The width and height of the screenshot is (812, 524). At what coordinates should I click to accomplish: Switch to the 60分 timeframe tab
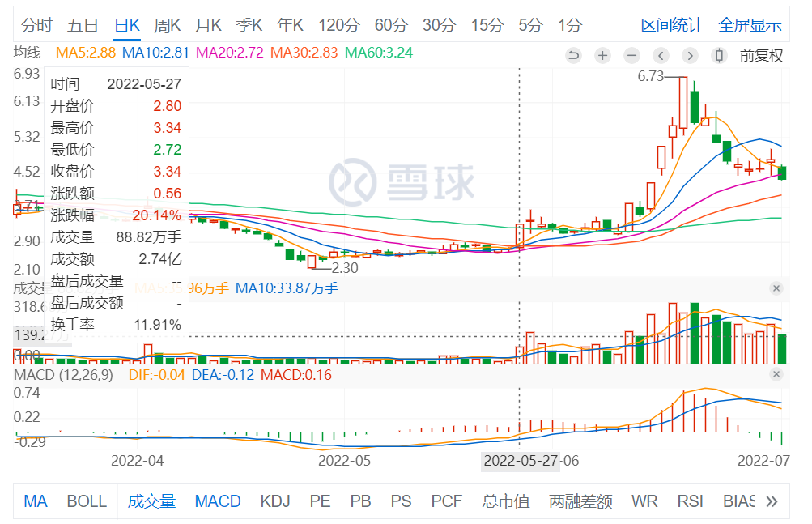tap(391, 25)
